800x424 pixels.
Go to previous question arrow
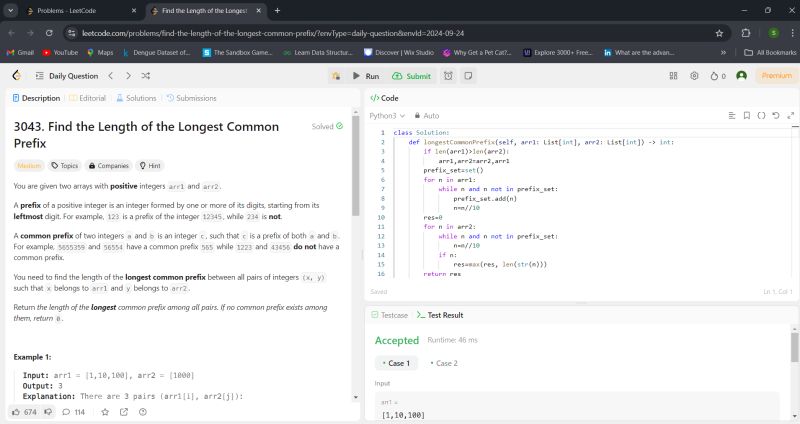(x=111, y=76)
